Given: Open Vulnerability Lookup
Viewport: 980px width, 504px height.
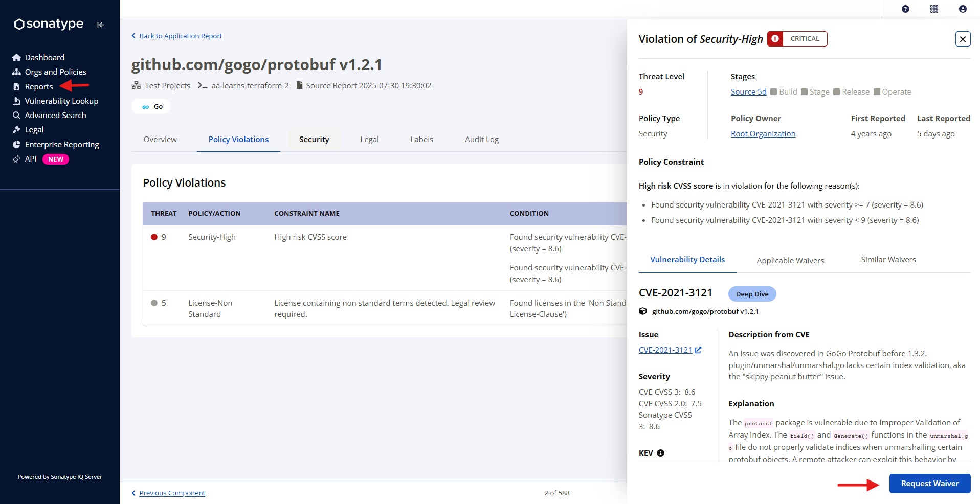Looking at the screenshot, I should tap(61, 101).
